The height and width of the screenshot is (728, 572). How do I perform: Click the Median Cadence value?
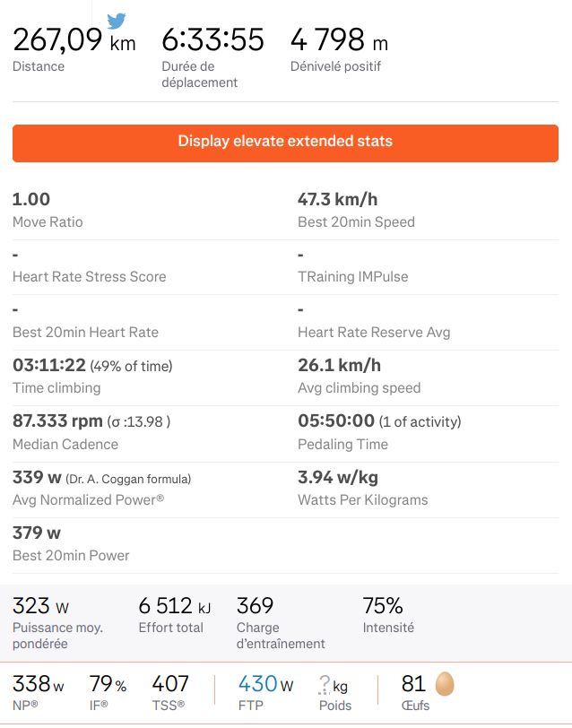tap(54, 421)
